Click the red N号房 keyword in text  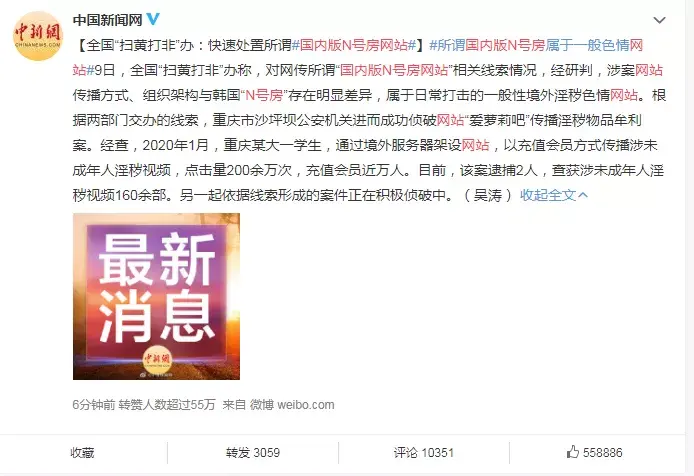264,95
